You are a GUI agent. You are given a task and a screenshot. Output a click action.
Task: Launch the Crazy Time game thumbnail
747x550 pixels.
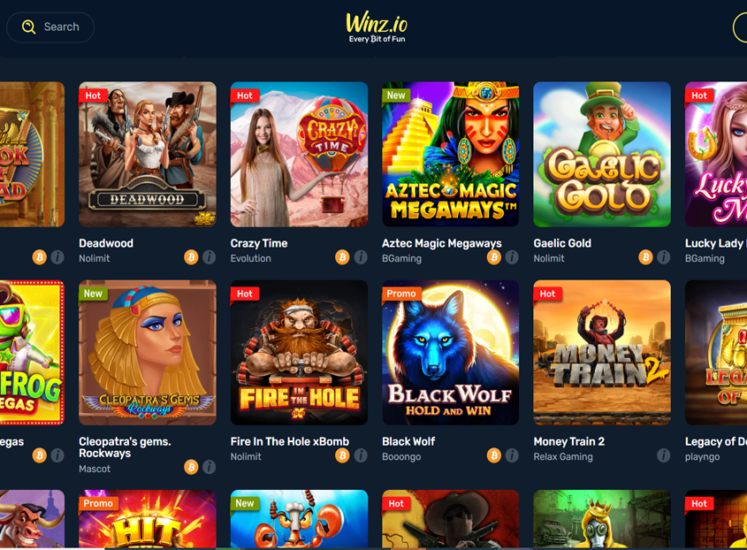point(299,154)
